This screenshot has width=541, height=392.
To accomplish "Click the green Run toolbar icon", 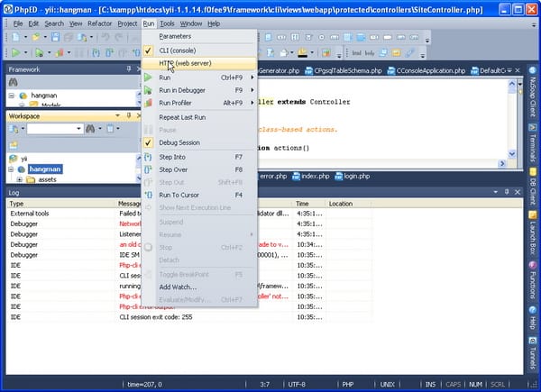I will tap(16, 53).
